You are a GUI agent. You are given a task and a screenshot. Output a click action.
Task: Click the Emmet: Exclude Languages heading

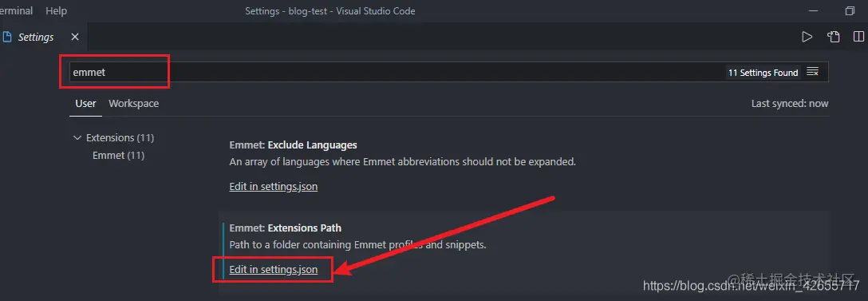[293, 145]
